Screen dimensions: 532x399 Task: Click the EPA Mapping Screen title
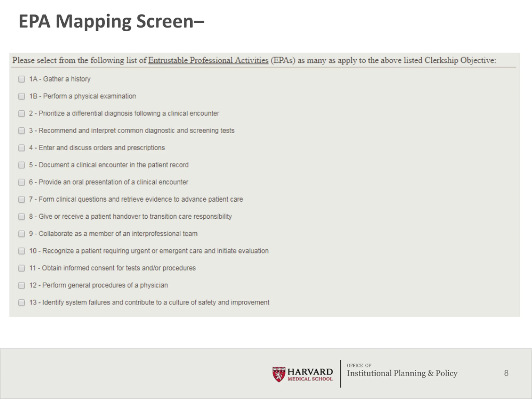click(x=111, y=21)
